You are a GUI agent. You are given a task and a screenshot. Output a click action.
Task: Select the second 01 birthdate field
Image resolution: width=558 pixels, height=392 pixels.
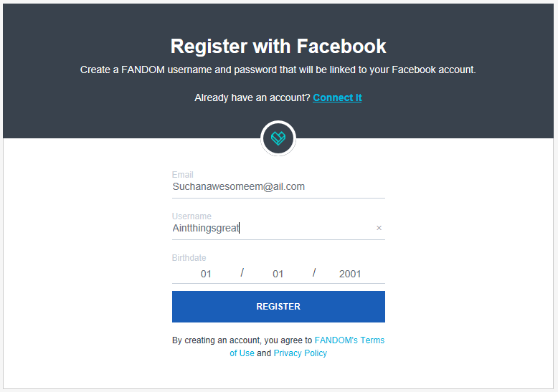pyautogui.click(x=278, y=274)
